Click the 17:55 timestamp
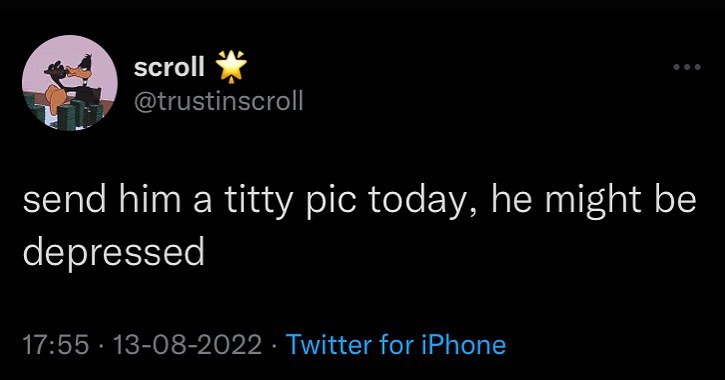Viewport: 725px width, 380px height. [55, 345]
